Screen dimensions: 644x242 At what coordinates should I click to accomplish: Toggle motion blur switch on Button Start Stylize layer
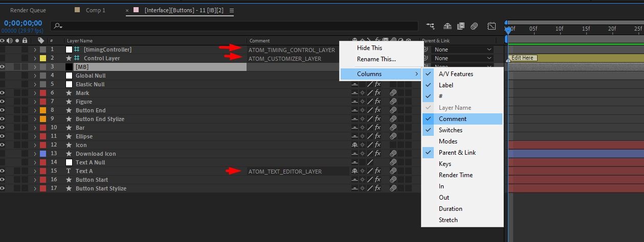point(393,188)
